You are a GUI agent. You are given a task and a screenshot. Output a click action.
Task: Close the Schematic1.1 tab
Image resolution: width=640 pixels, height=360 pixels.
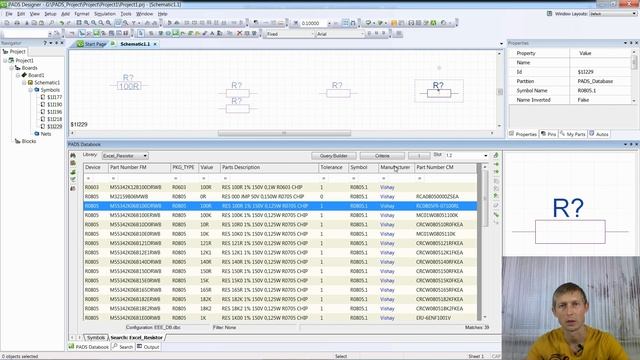pyautogui.click(x=155, y=44)
